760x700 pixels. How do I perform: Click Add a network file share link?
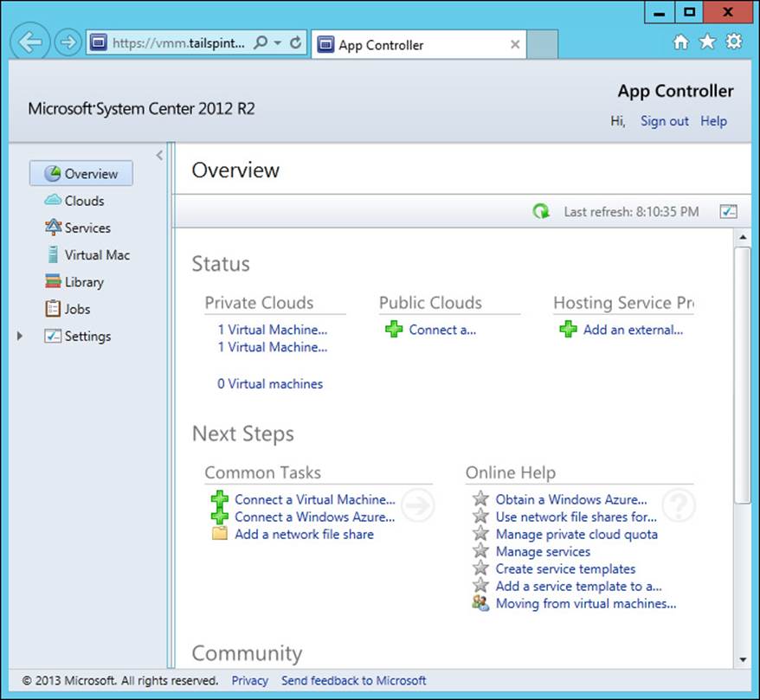305,535
